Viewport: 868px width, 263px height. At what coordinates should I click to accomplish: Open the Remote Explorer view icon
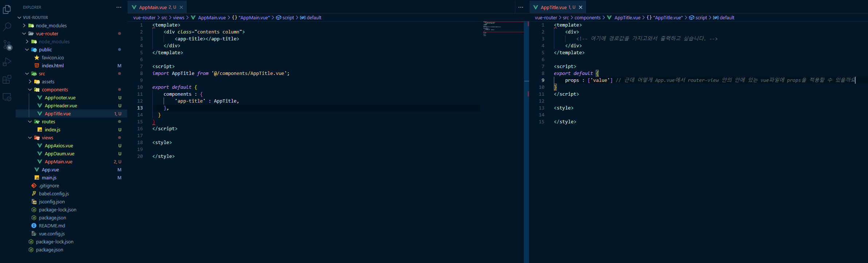pos(7,97)
